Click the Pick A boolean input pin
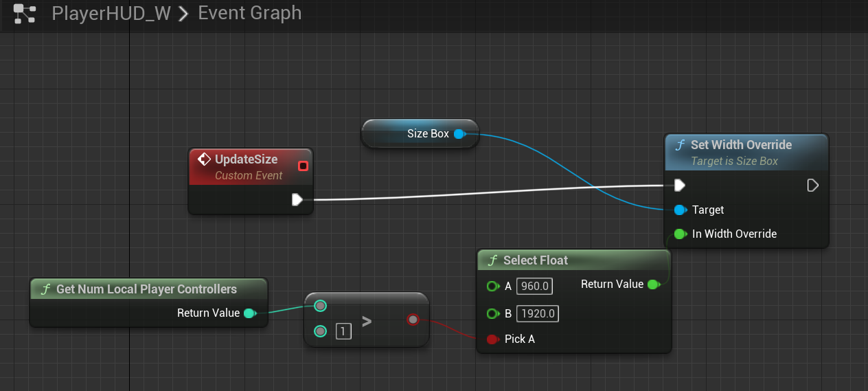 (x=492, y=339)
